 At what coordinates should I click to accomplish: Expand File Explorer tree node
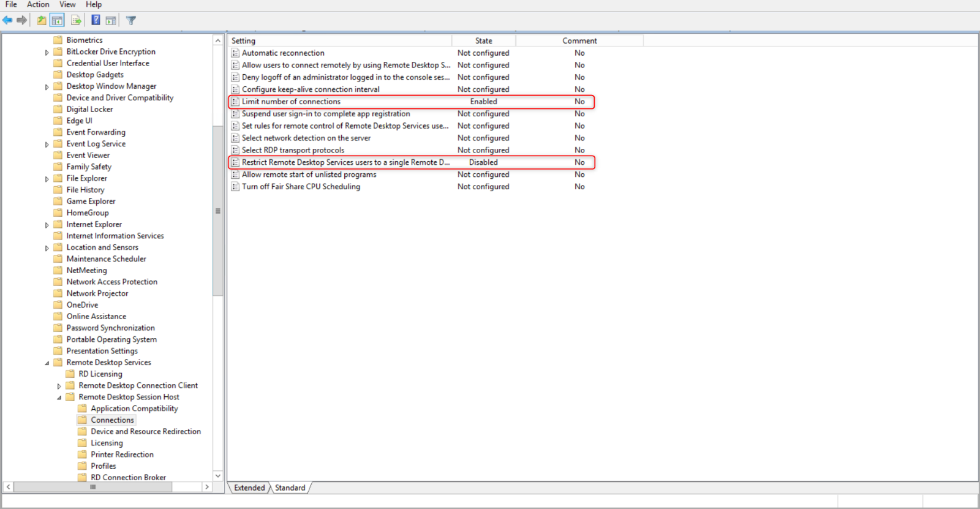pyautogui.click(x=47, y=179)
